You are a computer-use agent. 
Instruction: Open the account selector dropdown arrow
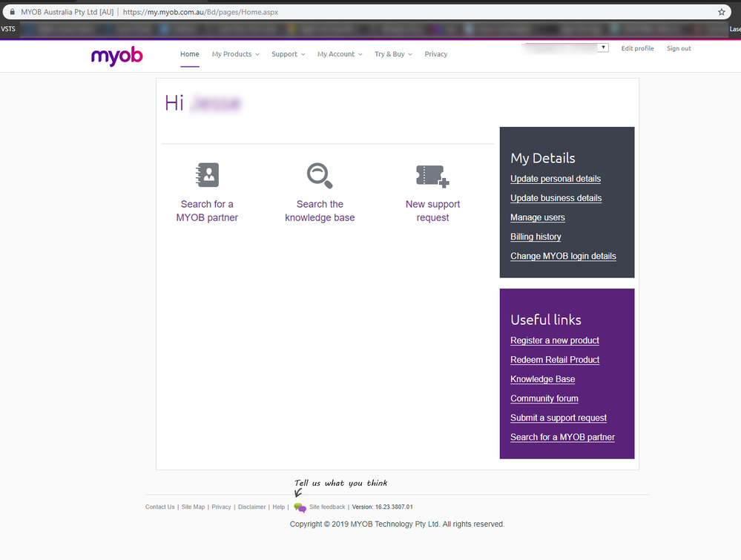pyautogui.click(x=603, y=47)
